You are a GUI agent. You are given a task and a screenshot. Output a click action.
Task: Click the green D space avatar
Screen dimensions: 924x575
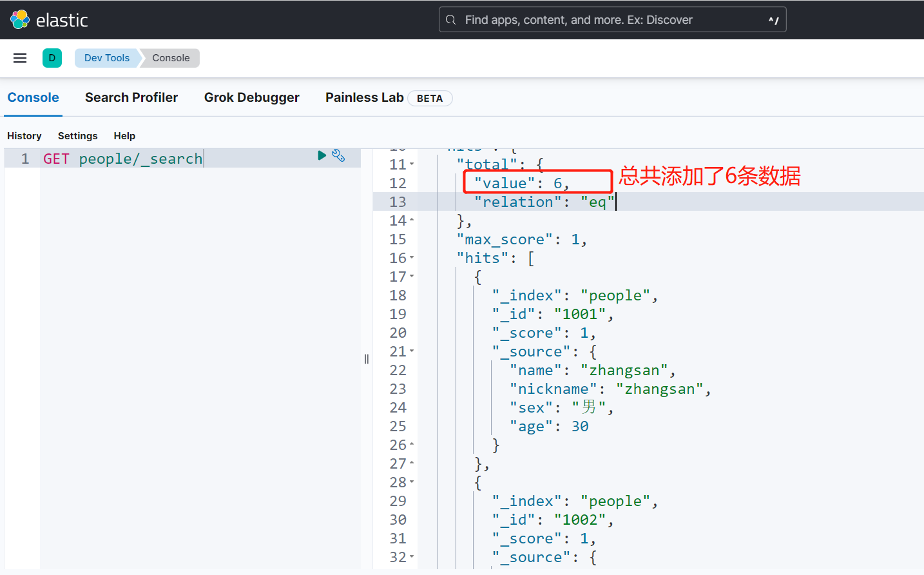point(52,58)
